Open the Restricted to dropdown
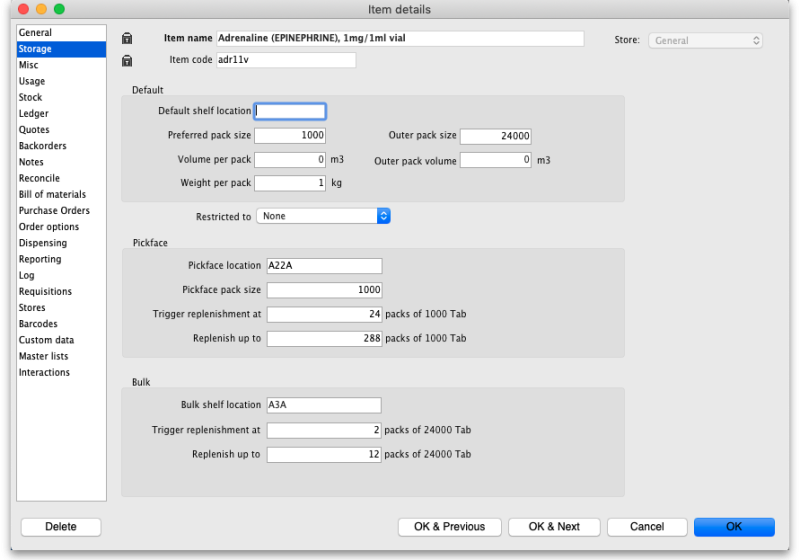Viewport: 800px width, 560px height. (x=322, y=216)
